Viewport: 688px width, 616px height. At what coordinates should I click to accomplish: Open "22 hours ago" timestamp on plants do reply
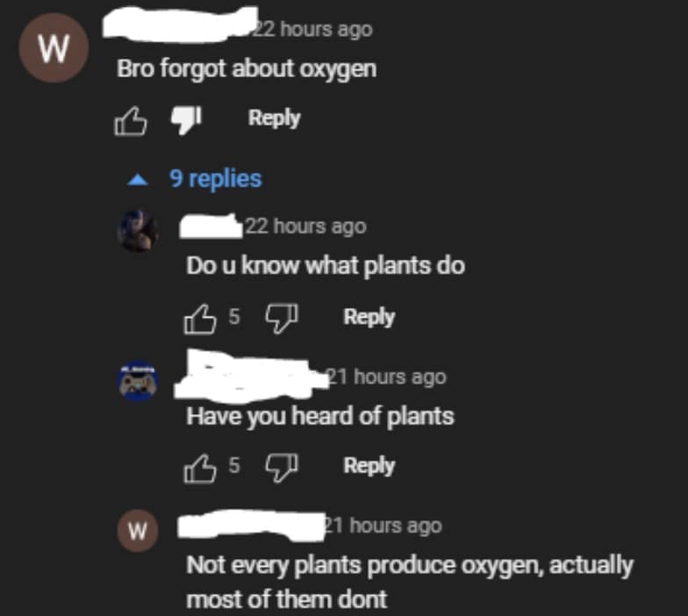pos(305,226)
